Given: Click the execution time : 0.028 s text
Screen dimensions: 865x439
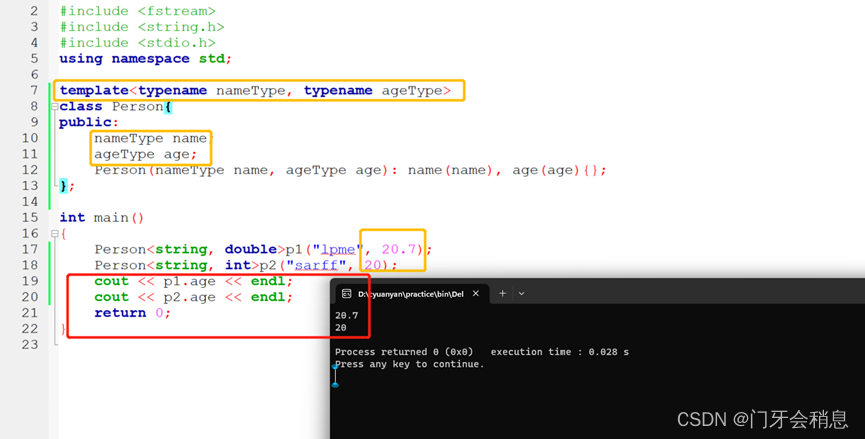Looking at the screenshot, I should [x=559, y=352].
